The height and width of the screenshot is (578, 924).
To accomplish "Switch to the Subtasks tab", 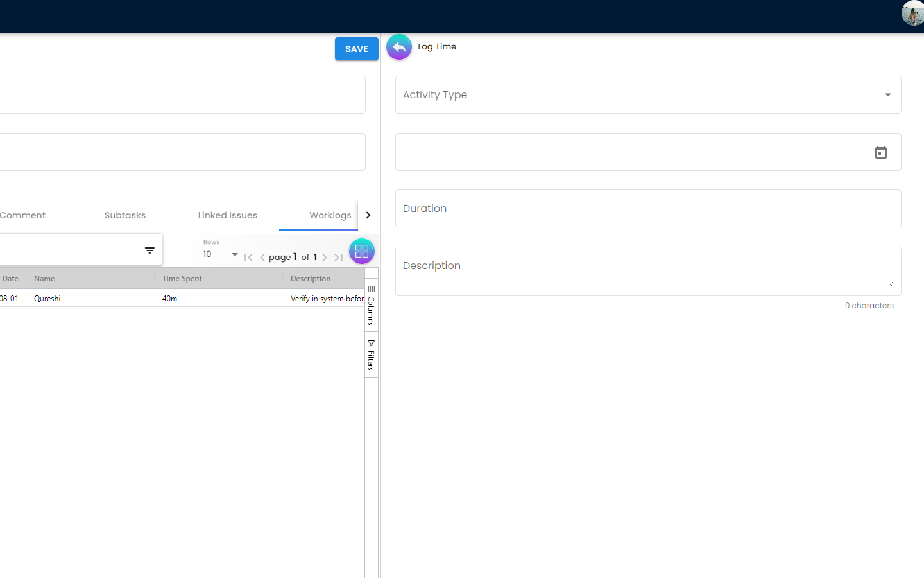I will pos(125,216).
